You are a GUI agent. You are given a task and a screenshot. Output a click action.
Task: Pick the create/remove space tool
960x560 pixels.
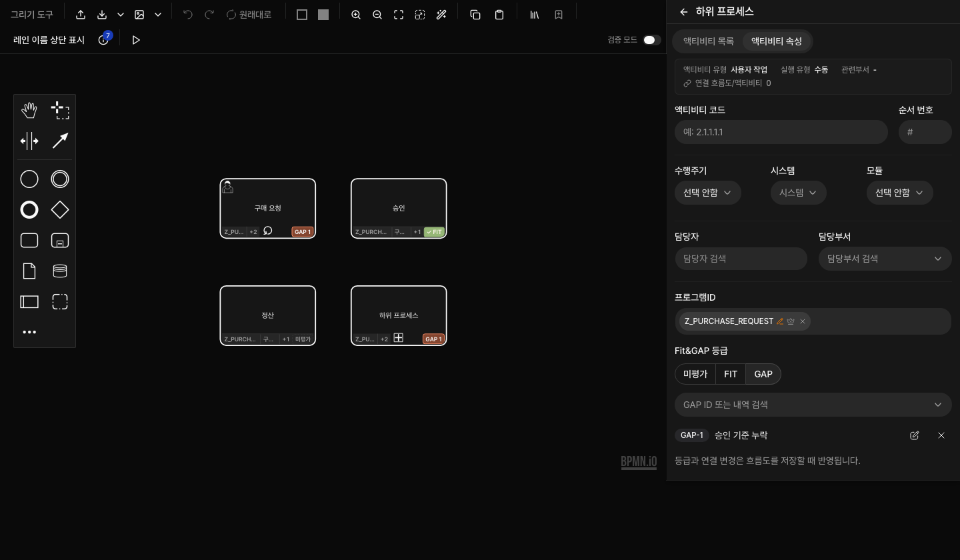point(29,141)
